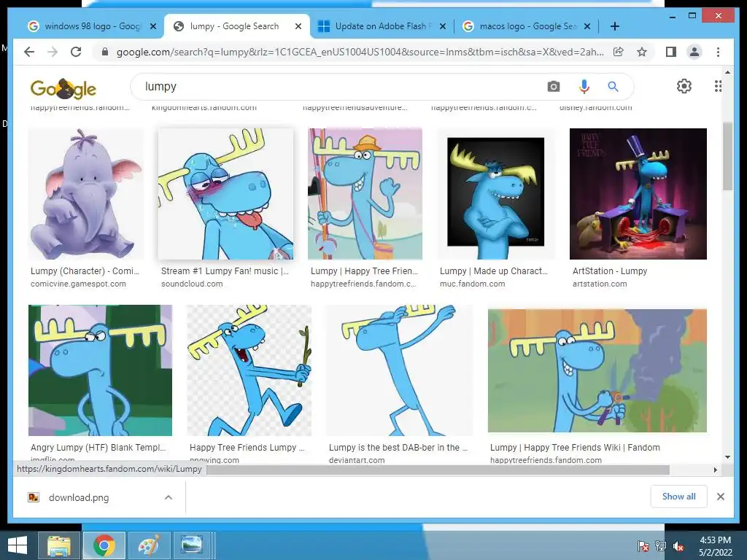747x560 pixels.
Task: Open Stream #1 Lumpy Fan music link
Action: point(225,271)
